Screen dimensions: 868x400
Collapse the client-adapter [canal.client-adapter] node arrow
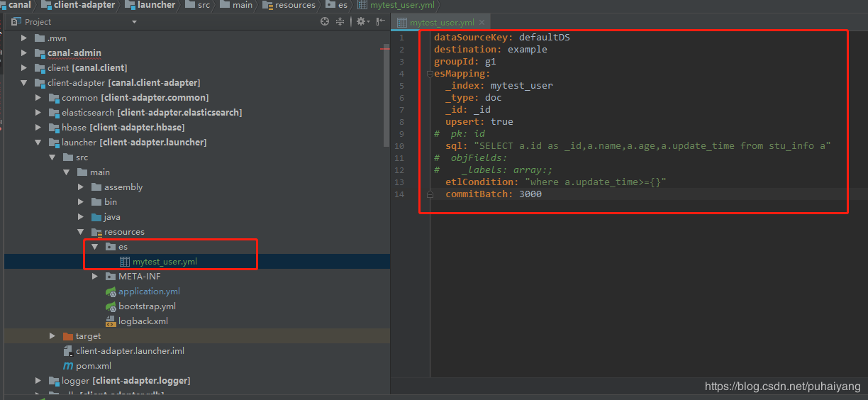click(24, 83)
